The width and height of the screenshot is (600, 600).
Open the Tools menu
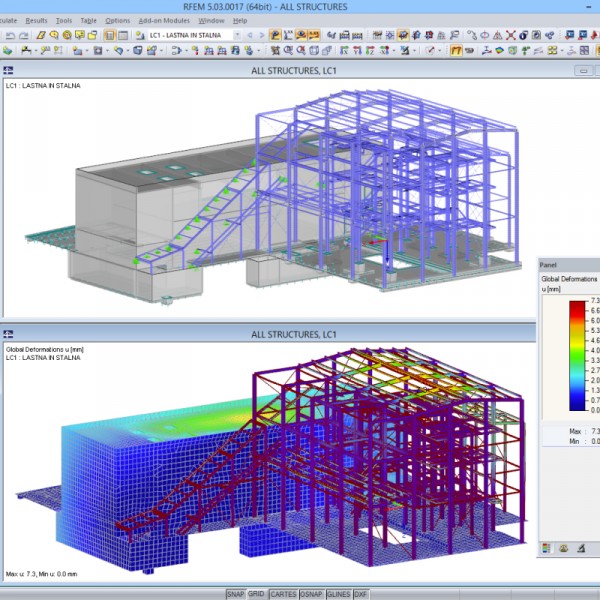64,20
